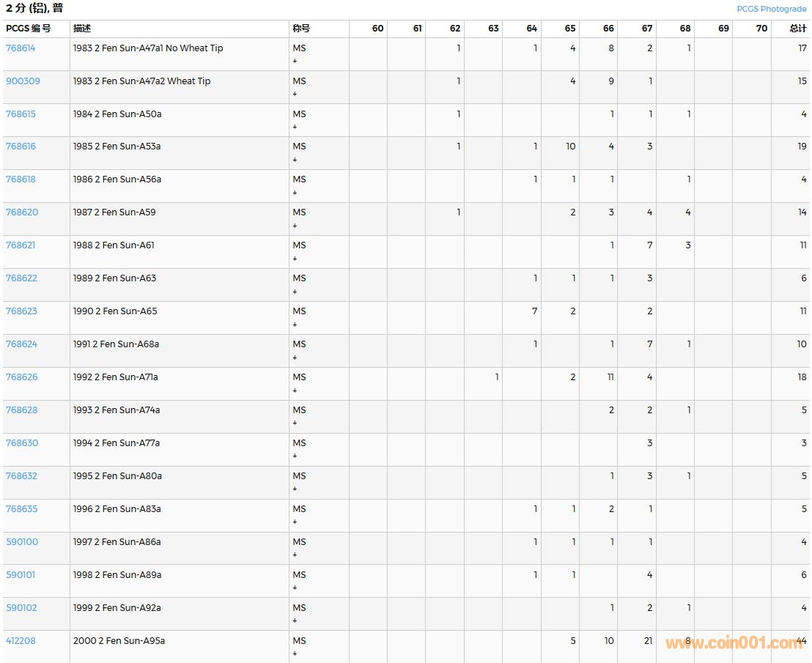Open PCGS number 768626 for 1992
Image resolution: width=812 pixels, height=663 pixels.
coord(22,377)
